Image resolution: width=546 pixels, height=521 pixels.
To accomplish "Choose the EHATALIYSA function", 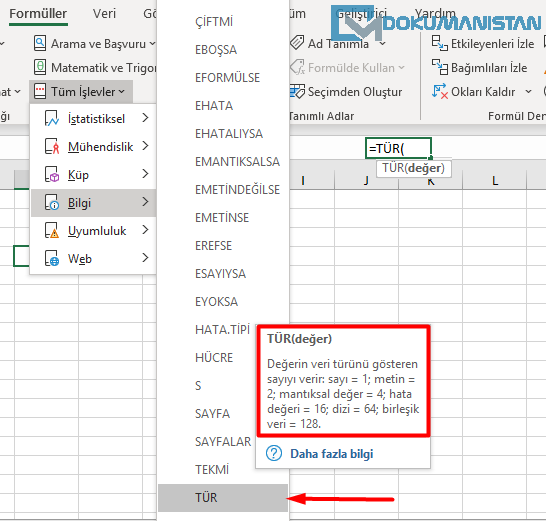I will coord(229,134).
